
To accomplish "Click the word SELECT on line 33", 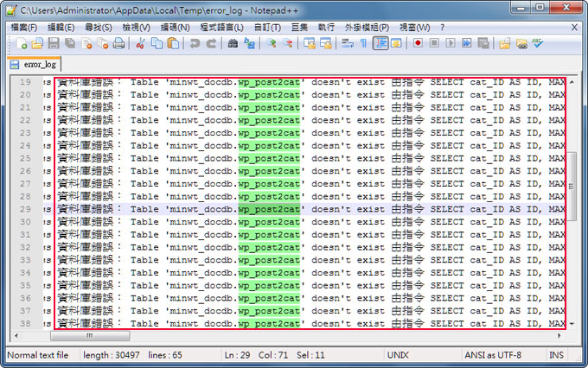I will coord(447,260).
